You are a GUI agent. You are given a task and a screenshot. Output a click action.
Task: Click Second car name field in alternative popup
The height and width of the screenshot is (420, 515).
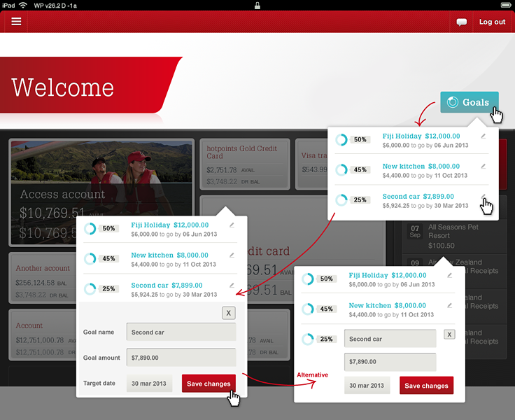pos(390,339)
